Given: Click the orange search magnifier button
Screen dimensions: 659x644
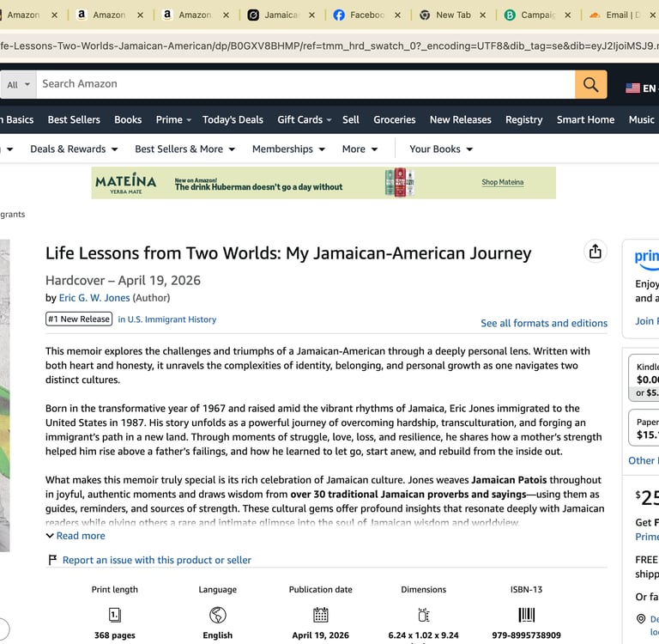Looking at the screenshot, I should (x=590, y=84).
